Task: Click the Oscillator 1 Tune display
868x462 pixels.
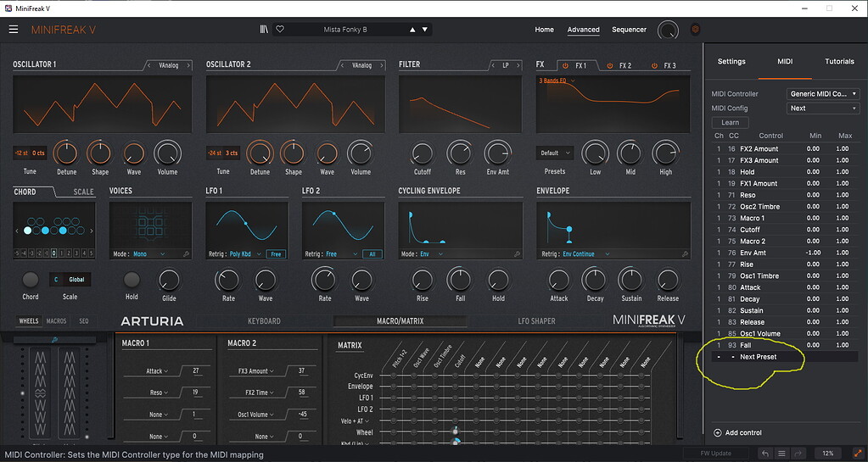Action: (30, 153)
